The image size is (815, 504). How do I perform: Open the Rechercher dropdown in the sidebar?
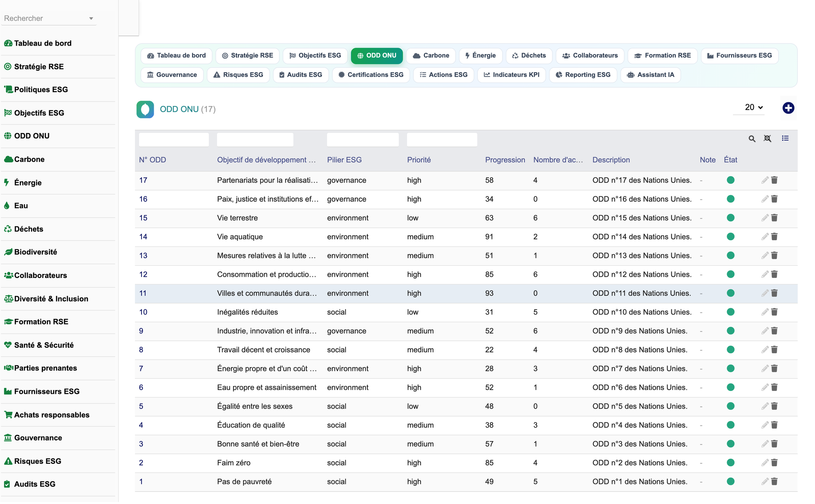click(49, 18)
